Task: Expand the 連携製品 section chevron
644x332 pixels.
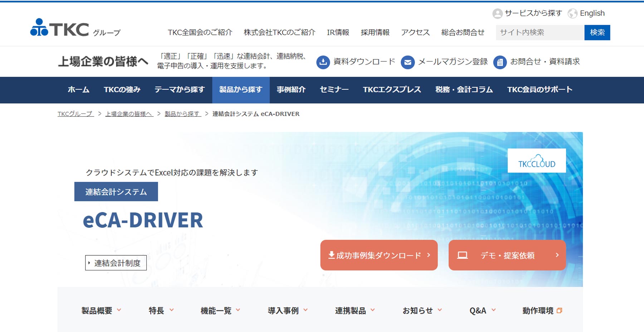Action: [x=373, y=310]
